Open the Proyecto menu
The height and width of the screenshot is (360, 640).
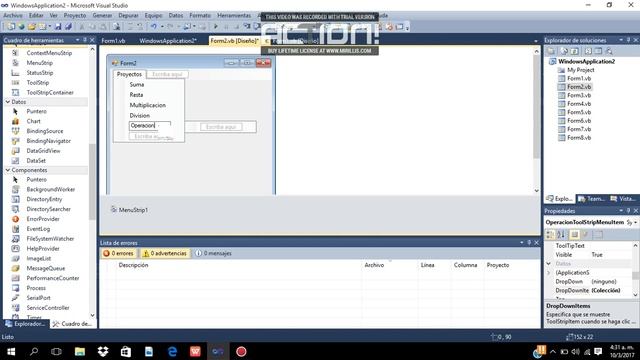point(75,16)
